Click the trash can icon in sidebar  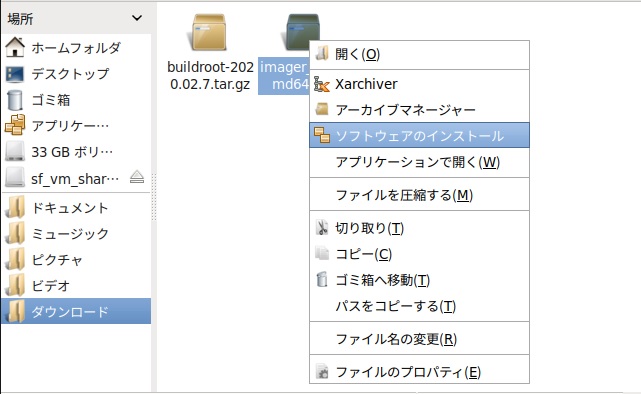[15, 100]
